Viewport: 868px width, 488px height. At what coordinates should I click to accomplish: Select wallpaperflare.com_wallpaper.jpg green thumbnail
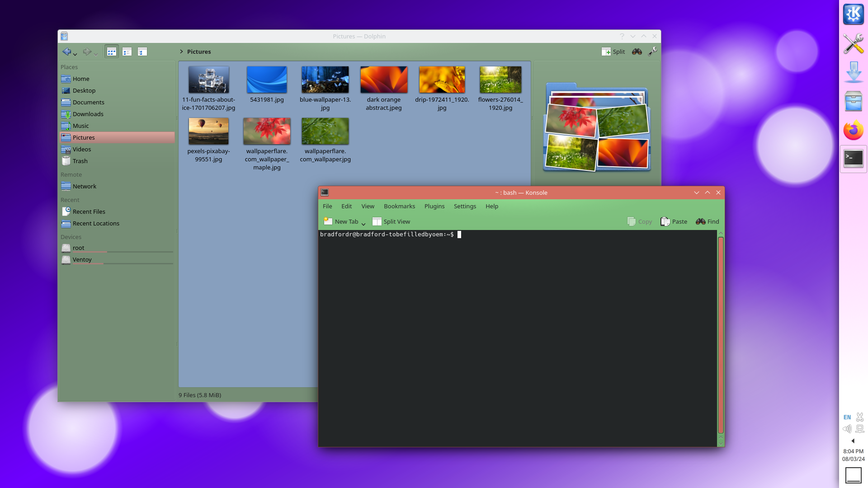[325, 131]
